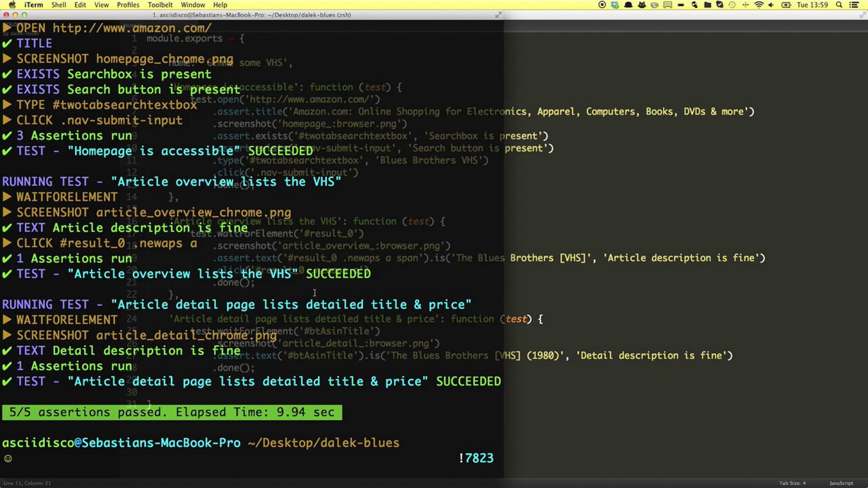
Task: Open Notification Center list icon
Action: pyautogui.click(x=854, y=5)
